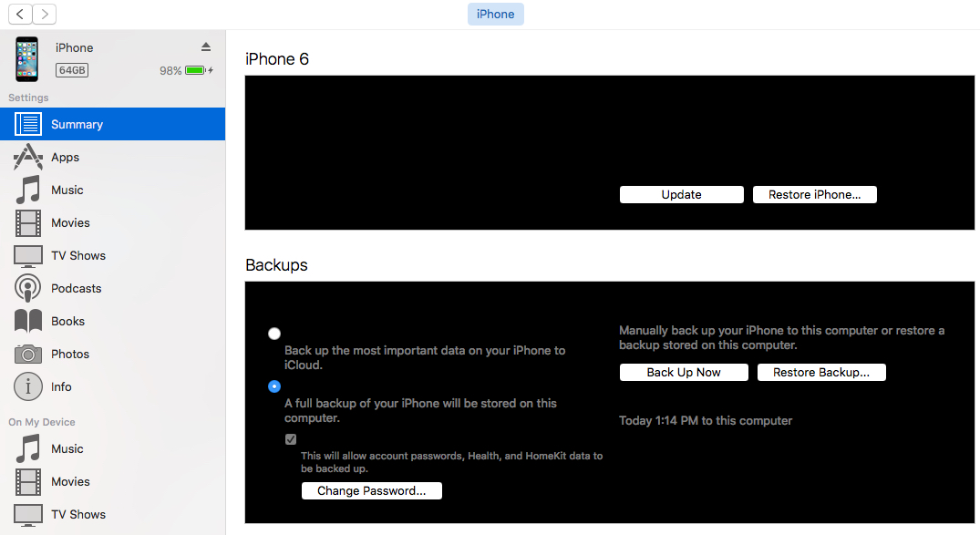Viewport: 980px width, 535px height.
Task: Open Music under Settings
Action: [x=112, y=190]
